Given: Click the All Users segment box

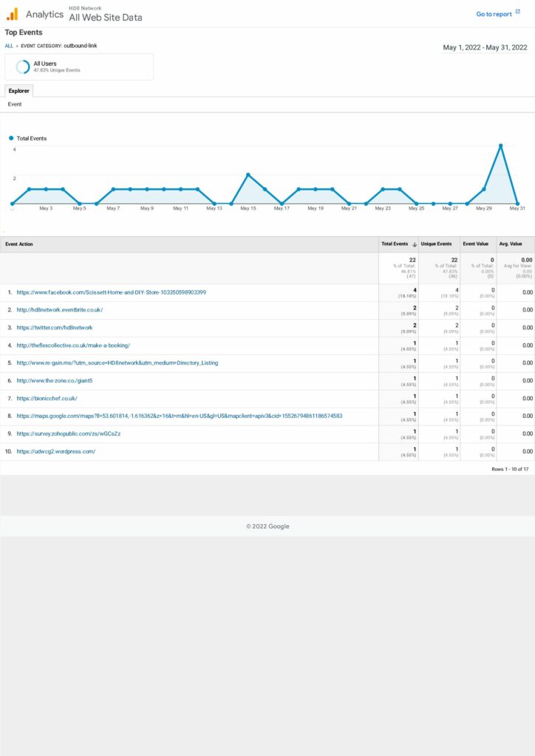Looking at the screenshot, I should click(x=79, y=66).
